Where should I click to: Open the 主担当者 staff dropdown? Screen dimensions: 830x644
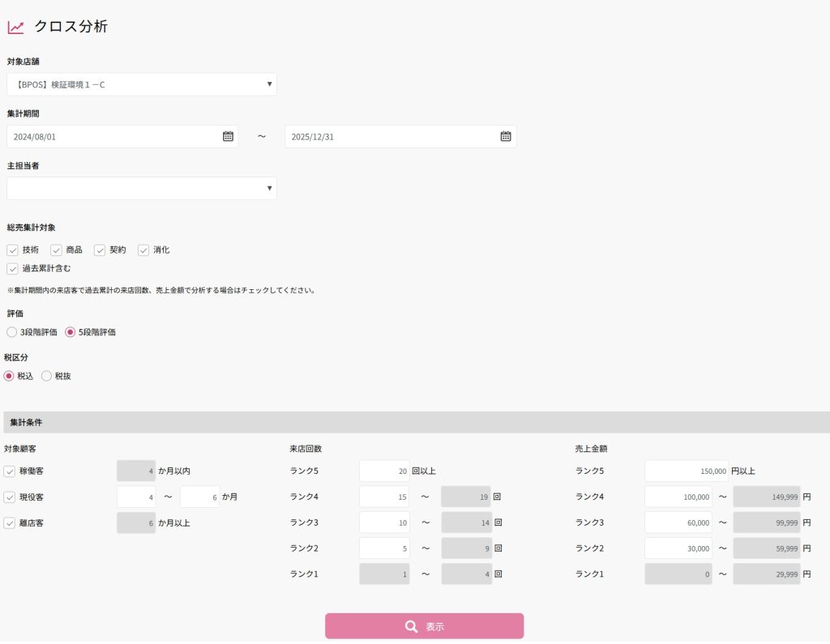142,188
